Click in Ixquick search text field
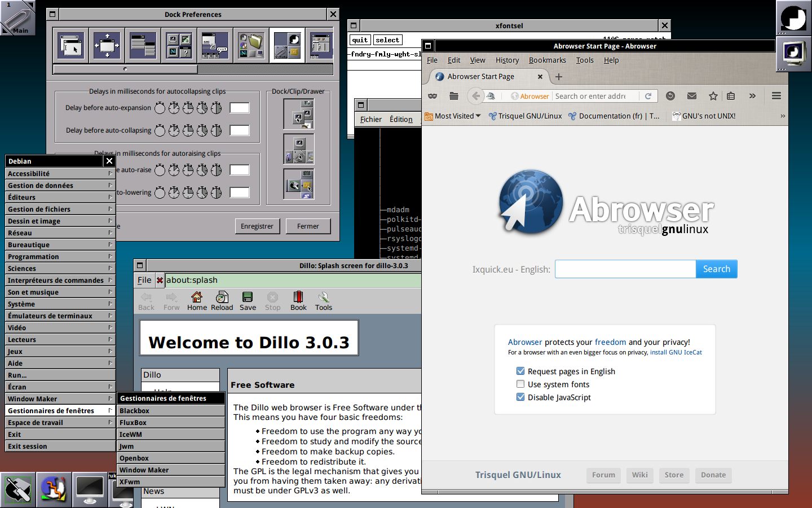This screenshot has width=812, height=508. [625, 269]
